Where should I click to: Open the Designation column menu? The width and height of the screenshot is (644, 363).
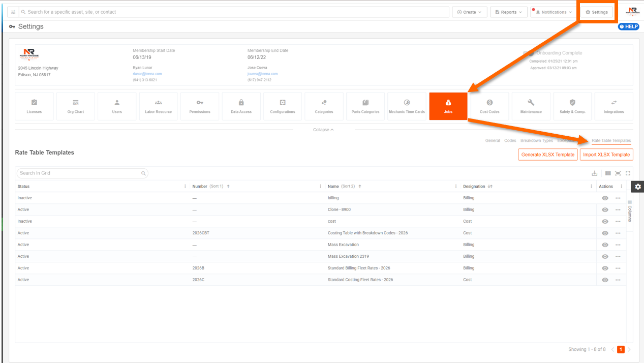(591, 187)
